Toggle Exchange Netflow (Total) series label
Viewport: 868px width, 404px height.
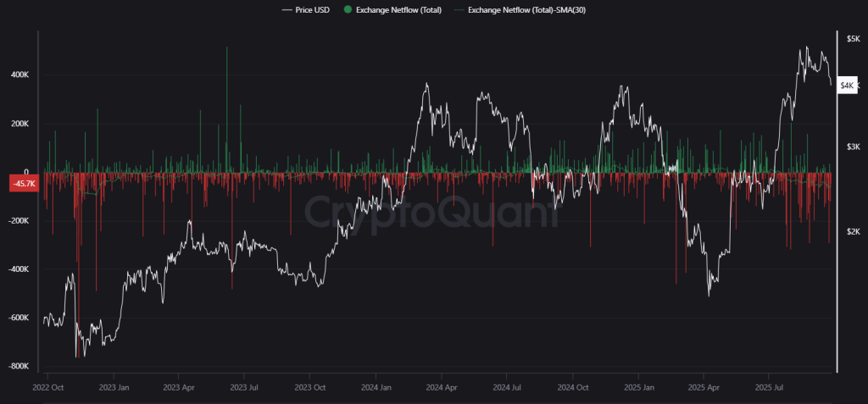tap(398, 9)
